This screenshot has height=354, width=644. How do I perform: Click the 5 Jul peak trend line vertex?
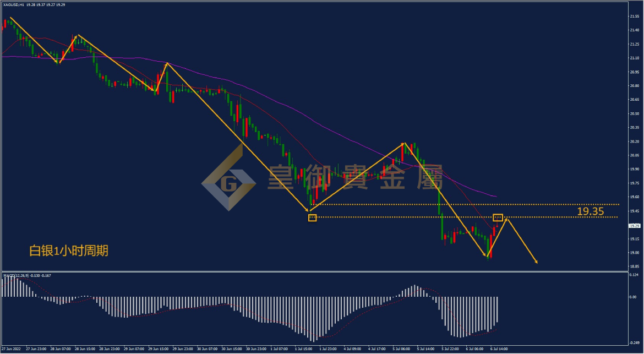[405, 143]
